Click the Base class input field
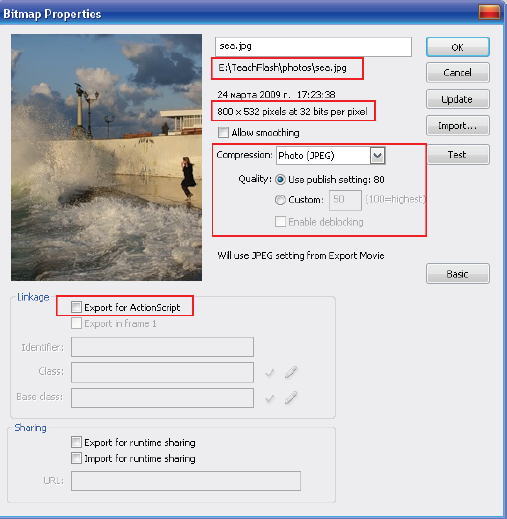This screenshot has width=507, height=519. click(x=162, y=398)
